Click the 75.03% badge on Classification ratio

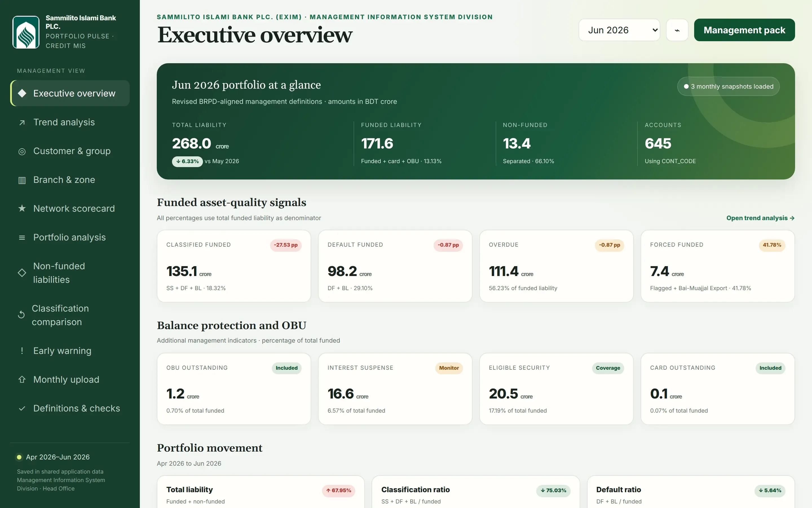click(x=553, y=491)
